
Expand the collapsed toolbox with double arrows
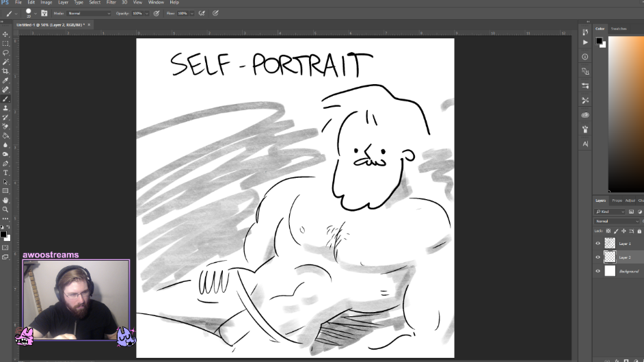coord(2,22)
